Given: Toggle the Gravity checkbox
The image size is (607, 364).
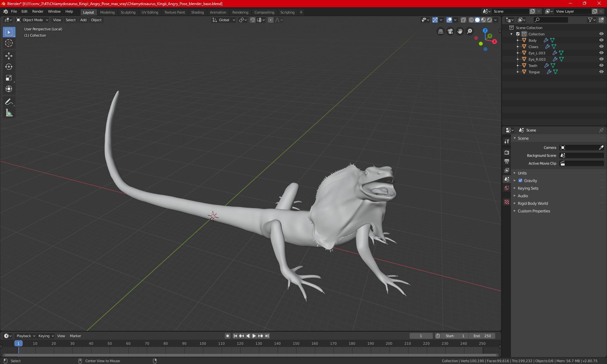Looking at the screenshot, I should pyautogui.click(x=520, y=181).
